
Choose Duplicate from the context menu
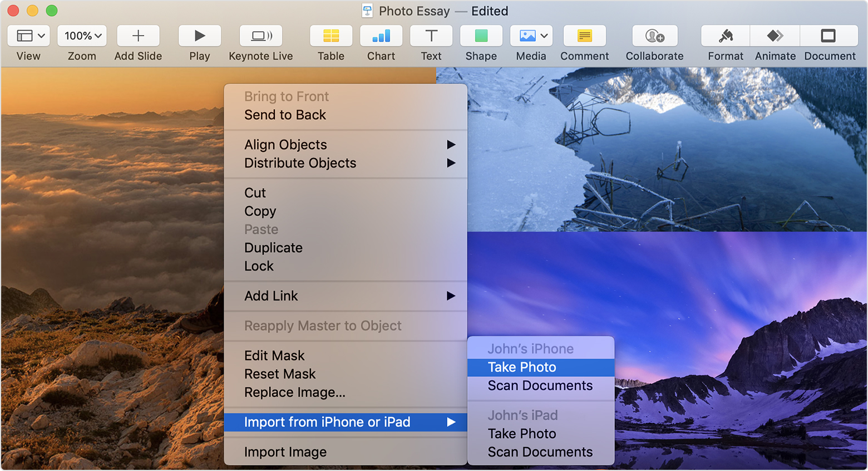[273, 248]
